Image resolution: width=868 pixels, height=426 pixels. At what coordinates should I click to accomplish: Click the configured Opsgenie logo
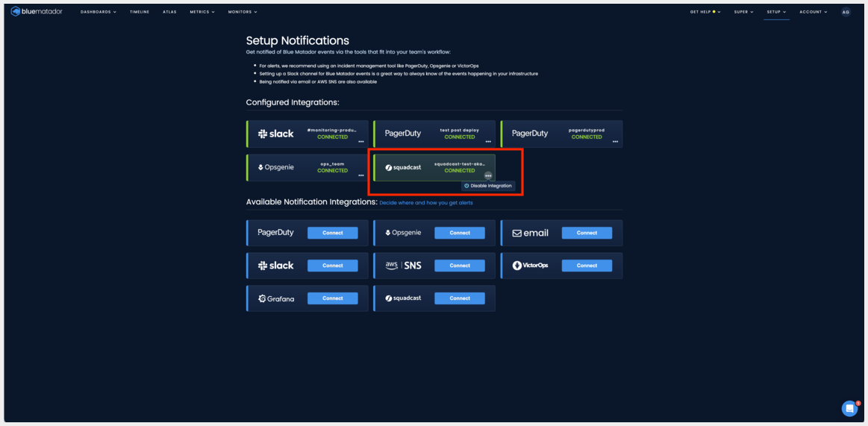point(275,167)
